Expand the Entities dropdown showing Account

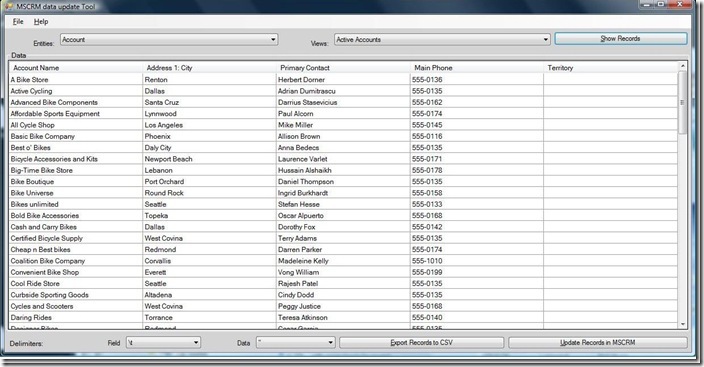click(169, 40)
